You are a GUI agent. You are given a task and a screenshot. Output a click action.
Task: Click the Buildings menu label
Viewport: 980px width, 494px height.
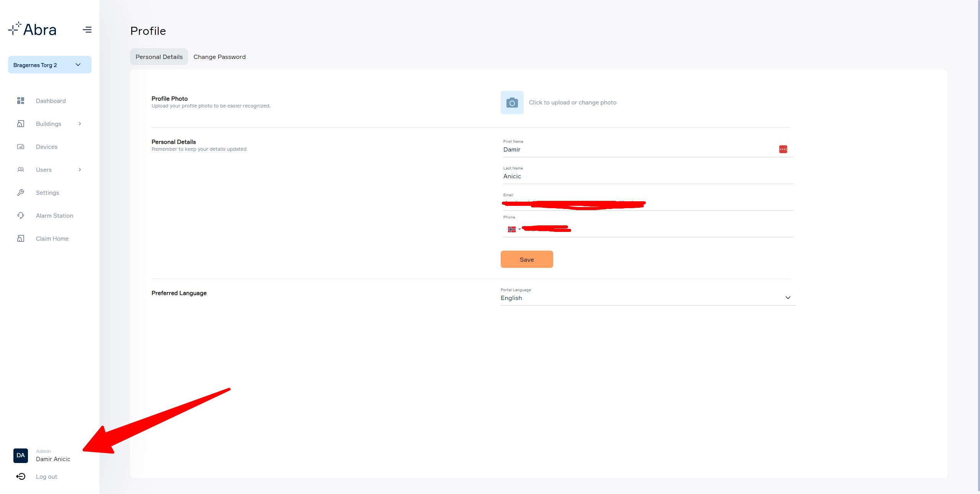(49, 124)
